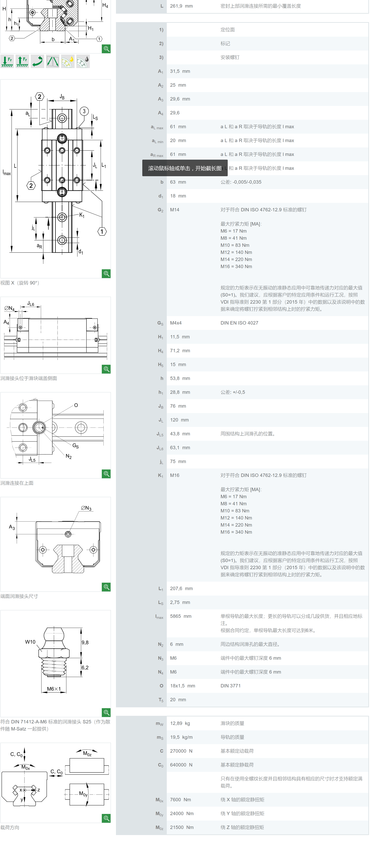Click the upward radial load Fr icon
This screenshot has width=370, height=868.
pyautogui.click(x=22, y=61)
